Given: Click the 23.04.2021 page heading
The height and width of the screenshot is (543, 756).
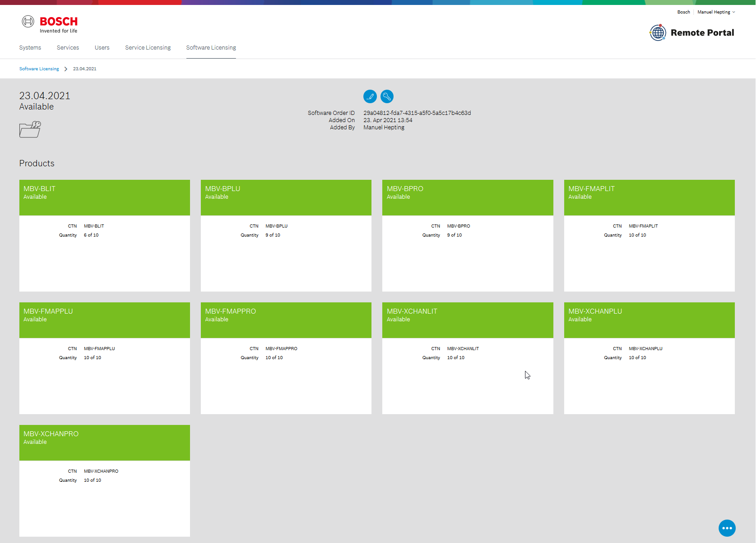Looking at the screenshot, I should [45, 96].
